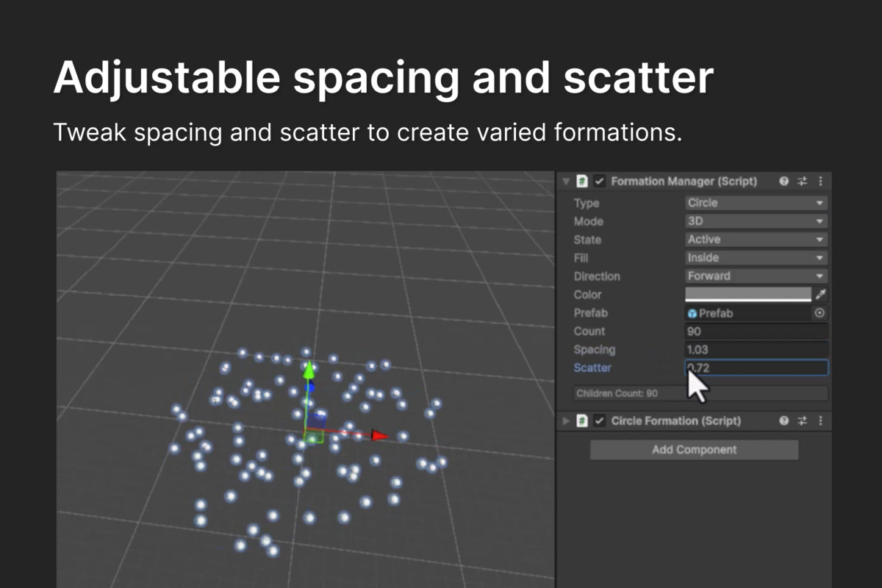Click the green Y-axis gizmo arrow

(309, 370)
